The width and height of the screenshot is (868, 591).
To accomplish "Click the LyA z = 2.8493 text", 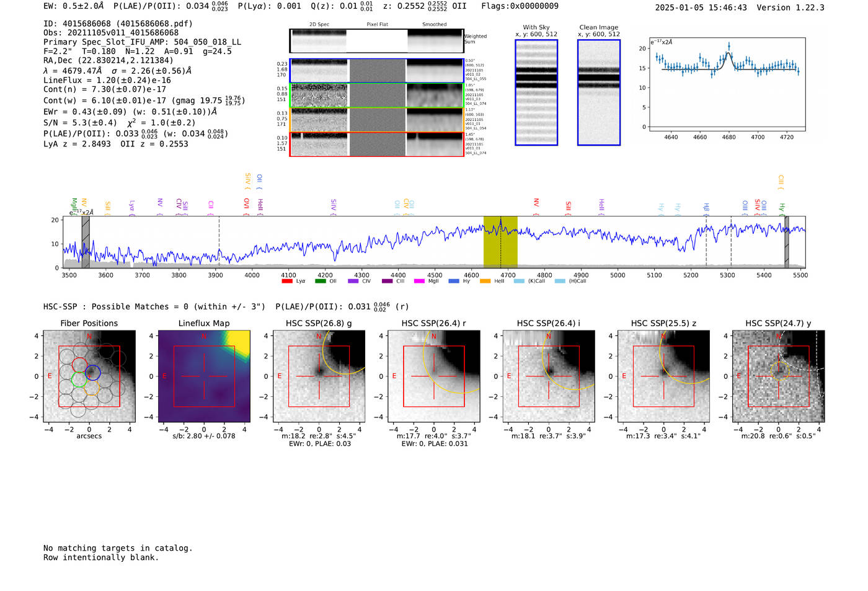I will click(77, 144).
